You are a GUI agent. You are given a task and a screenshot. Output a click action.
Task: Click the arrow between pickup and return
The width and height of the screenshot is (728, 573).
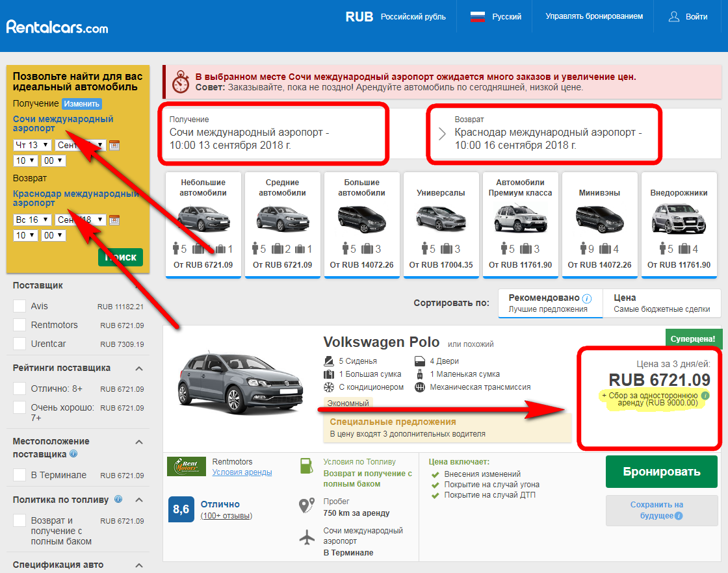[442, 134]
